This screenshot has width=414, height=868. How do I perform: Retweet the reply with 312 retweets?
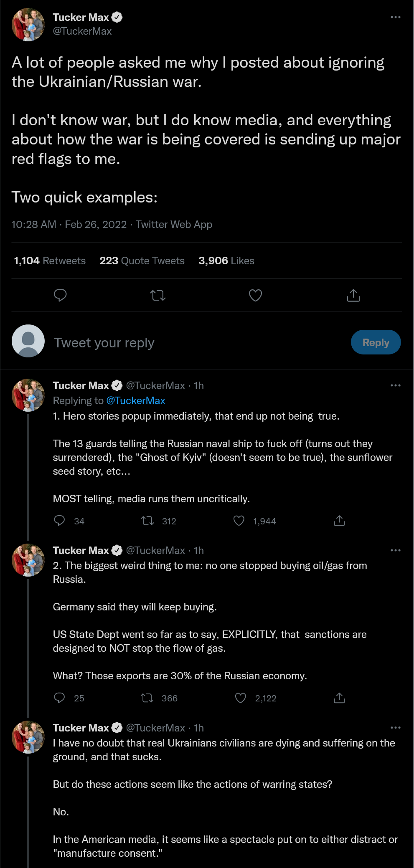click(x=147, y=521)
